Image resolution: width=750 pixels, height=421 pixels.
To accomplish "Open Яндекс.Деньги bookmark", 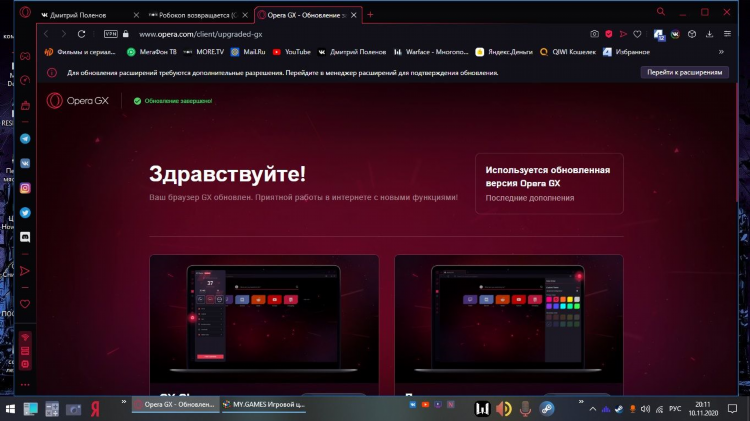I will click(504, 52).
